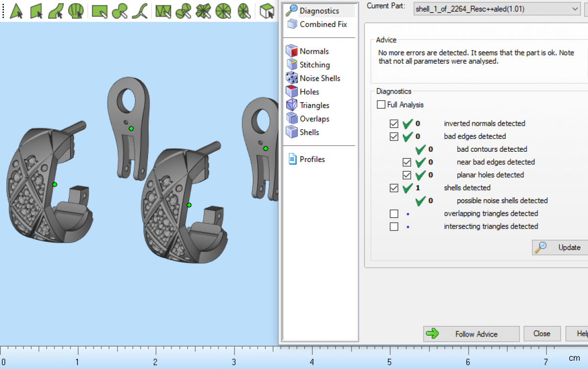The width and height of the screenshot is (588, 369).
Task: Activate the select surface tool
Action: click(x=55, y=10)
